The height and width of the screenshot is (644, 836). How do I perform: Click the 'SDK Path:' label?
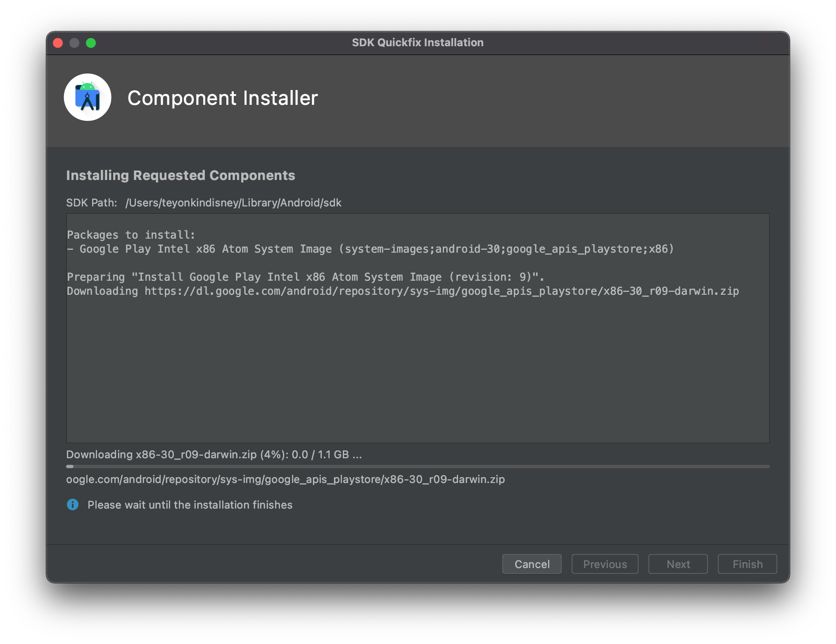pyautogui.click(x=92, y=203)
